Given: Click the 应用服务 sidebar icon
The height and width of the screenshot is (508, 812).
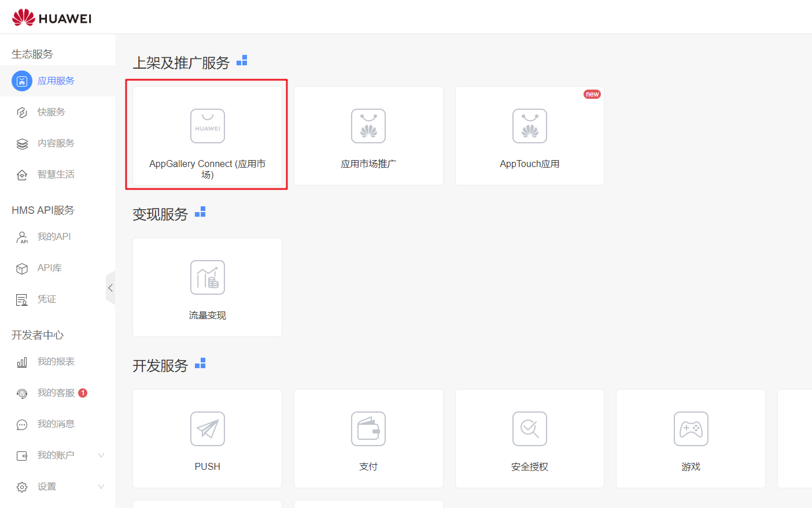Looking at the screenshot, I should click(x=22, y=81).
